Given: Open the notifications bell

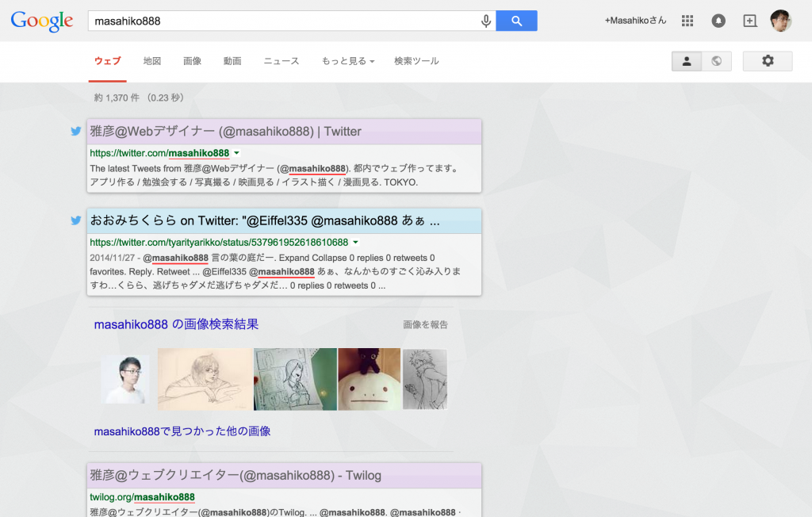Looking at the screenshot, I should [x=718, y=21].
